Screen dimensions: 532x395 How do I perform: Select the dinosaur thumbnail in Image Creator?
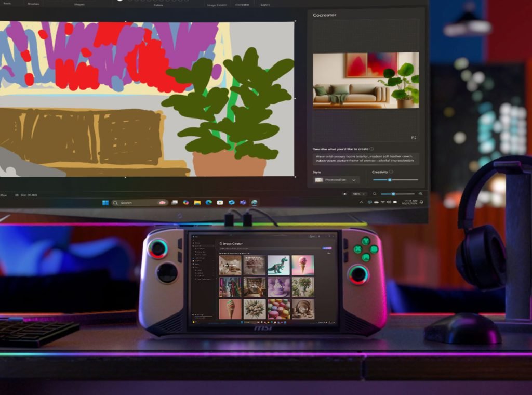coord(278,265)
